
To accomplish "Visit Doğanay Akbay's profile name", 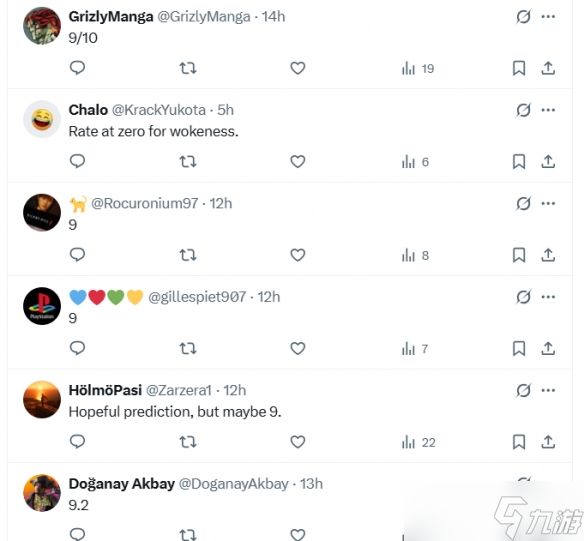I will [x=122, y=484].
